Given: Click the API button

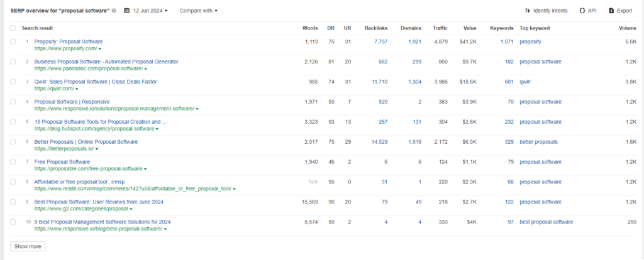Looking at the screenshot, I should click(x=588, y=11).
